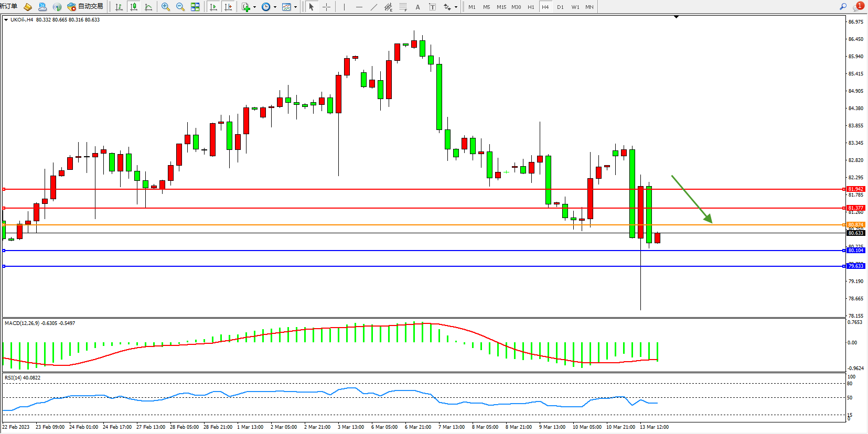The image size is (868, 434).
Task: Switch to the D1 timeframe
Action: coord(560,7)
